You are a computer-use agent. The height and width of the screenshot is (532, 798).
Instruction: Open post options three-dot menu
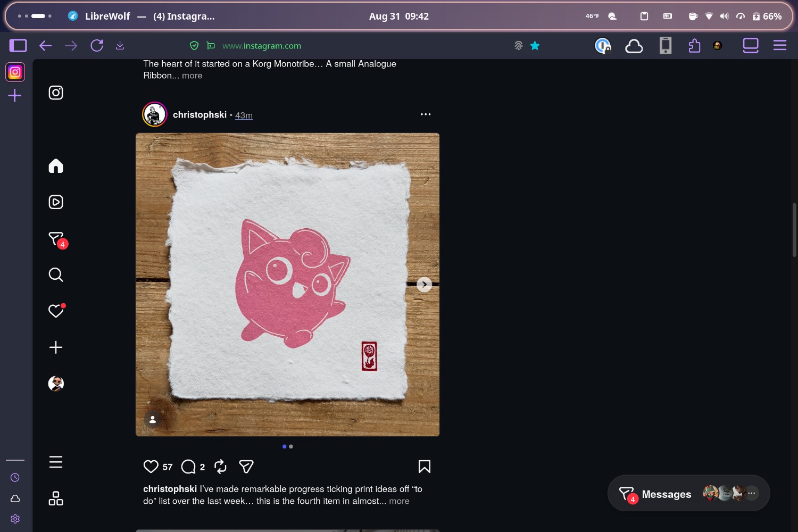(x=426, y=114)
